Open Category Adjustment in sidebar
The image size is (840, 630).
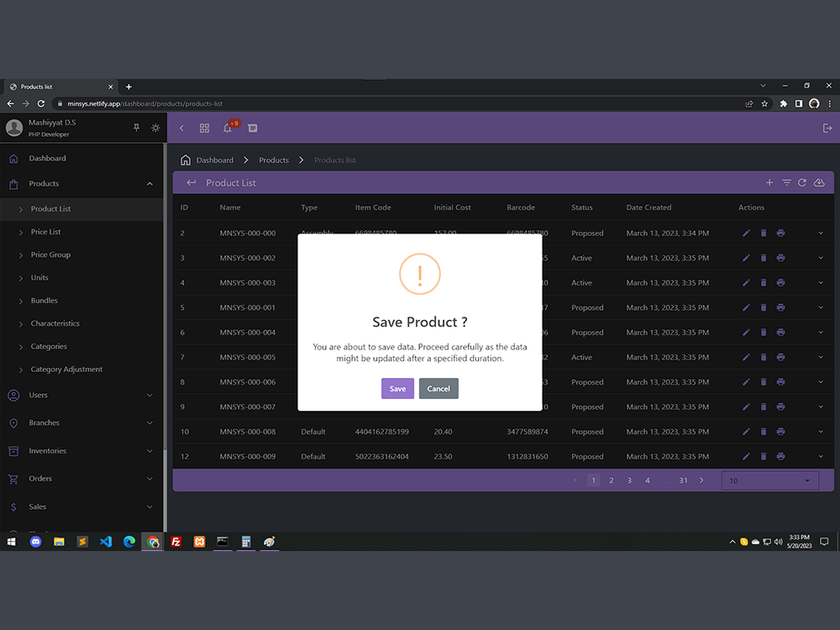81,369
